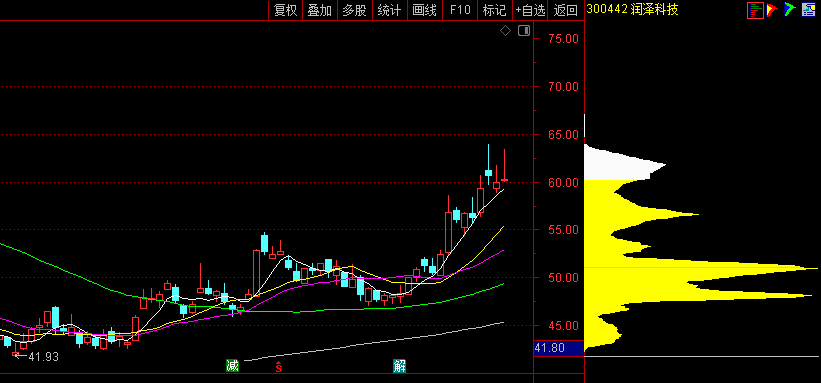Select the red-yellow flame chart icon
This screenshot has height=383, width=821.
pos(772,9)
